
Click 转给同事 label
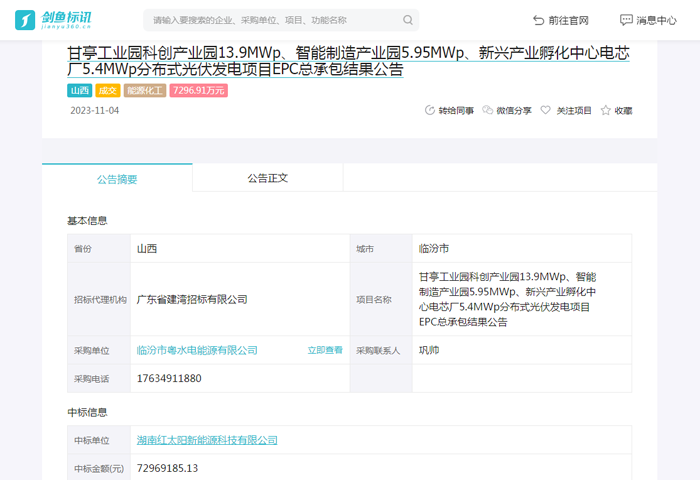[x=456, y=111]
